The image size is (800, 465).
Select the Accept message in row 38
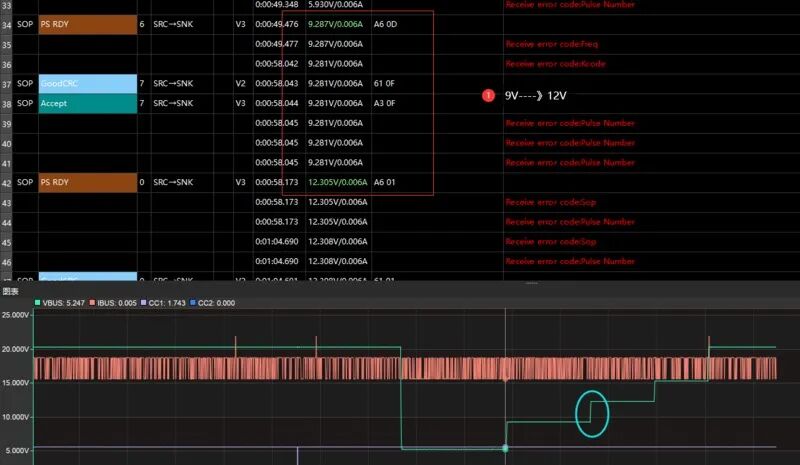(x=88, y=103)
